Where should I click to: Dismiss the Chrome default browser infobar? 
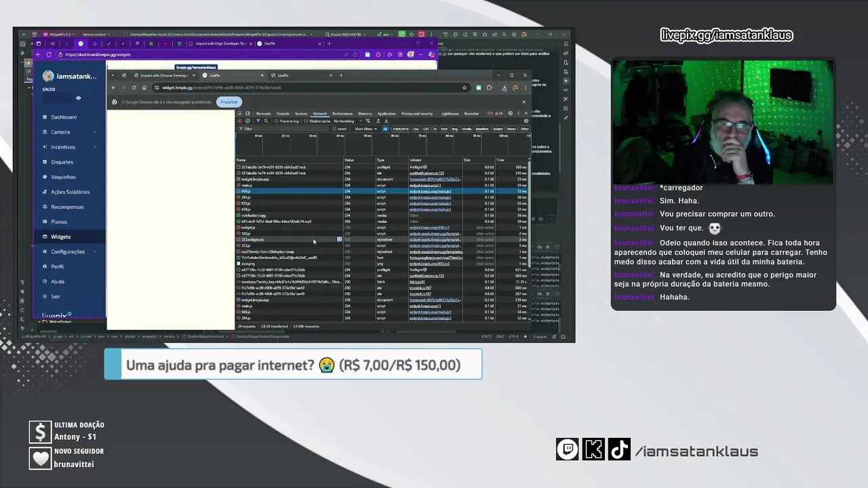(x=524, y=102)
